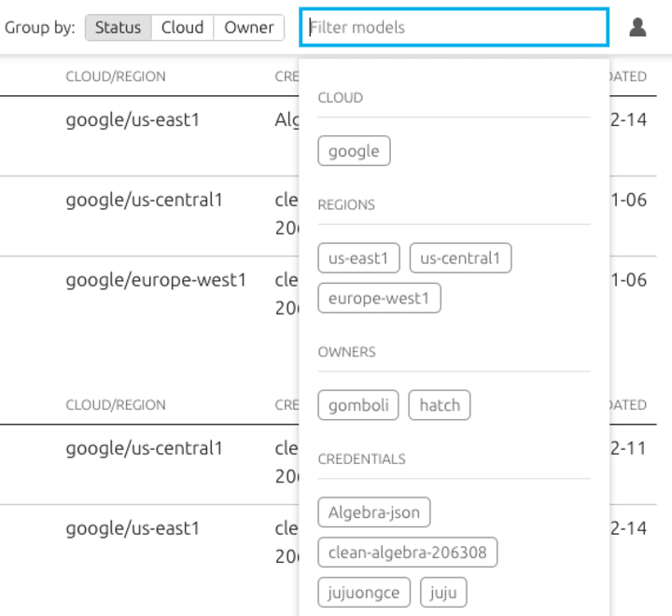
Task: Group models by Status
Action: [x=118, y=28]
